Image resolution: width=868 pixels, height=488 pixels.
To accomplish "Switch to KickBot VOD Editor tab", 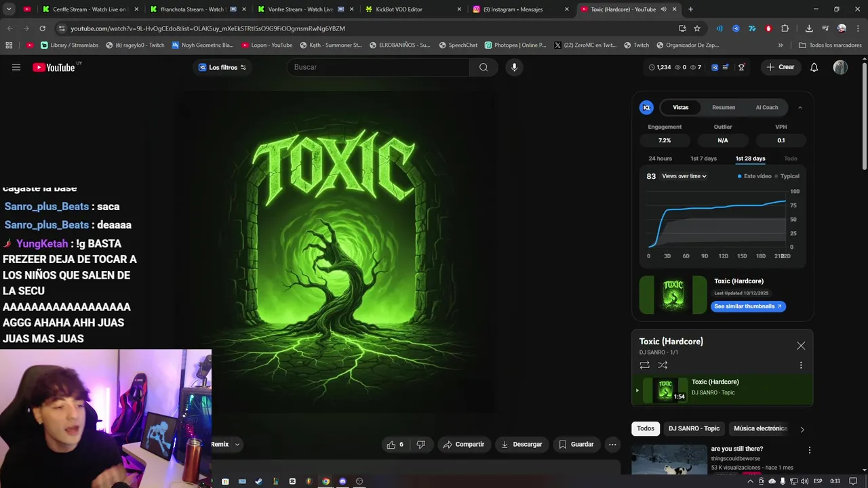I will [x=412, y=9].
